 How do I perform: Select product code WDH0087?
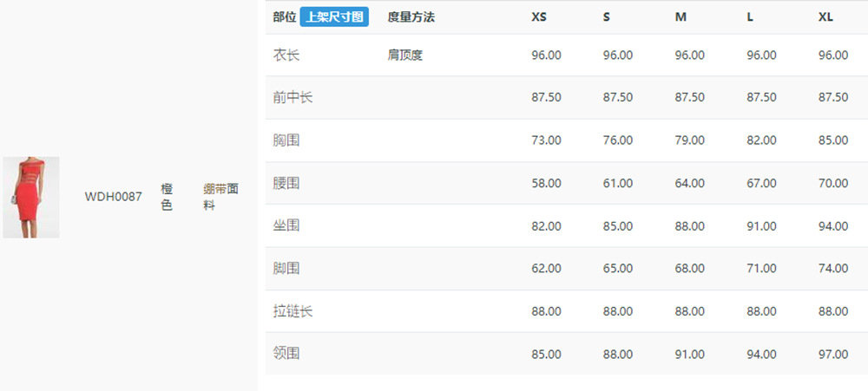click(x=114, y=197)
